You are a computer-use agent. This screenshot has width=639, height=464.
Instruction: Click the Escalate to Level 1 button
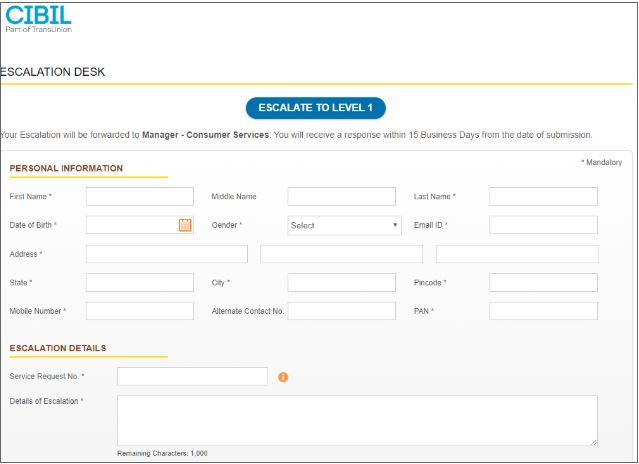(316, 108)
